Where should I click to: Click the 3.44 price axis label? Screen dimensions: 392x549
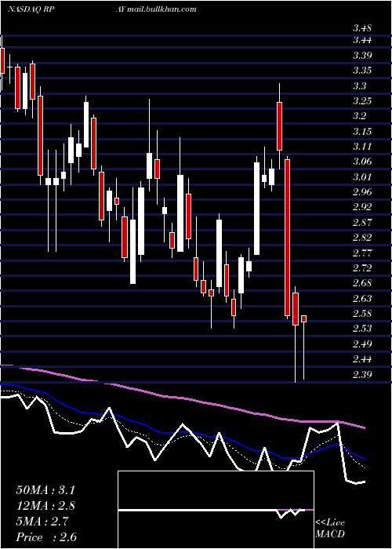pos(362,40)
